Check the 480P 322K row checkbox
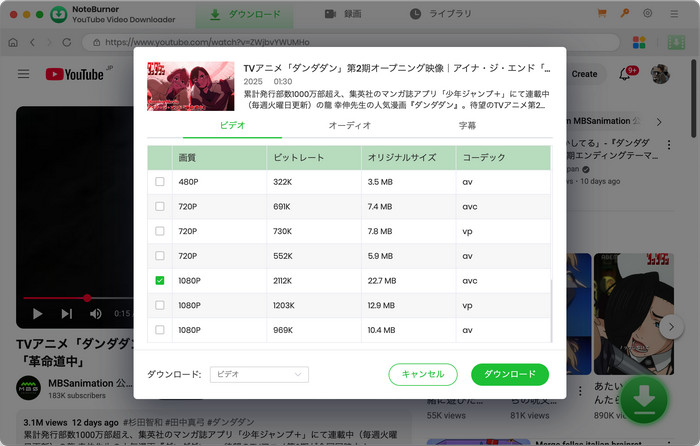This screenshot has width=700, height=446. click(x=159, y=182)
